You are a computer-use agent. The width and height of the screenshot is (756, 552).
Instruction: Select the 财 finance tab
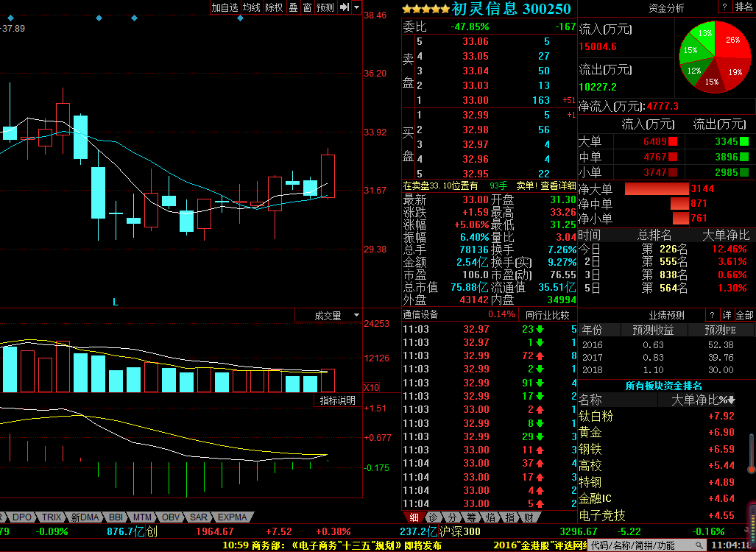point(528,517)
